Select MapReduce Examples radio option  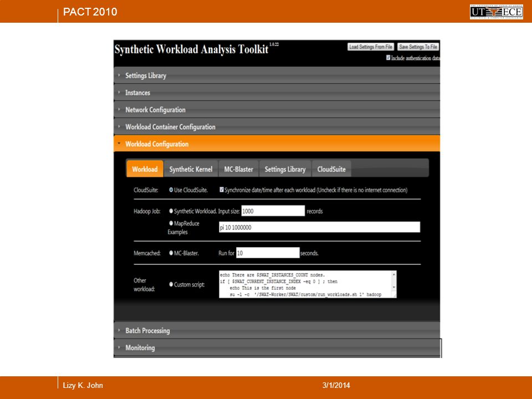171,223
